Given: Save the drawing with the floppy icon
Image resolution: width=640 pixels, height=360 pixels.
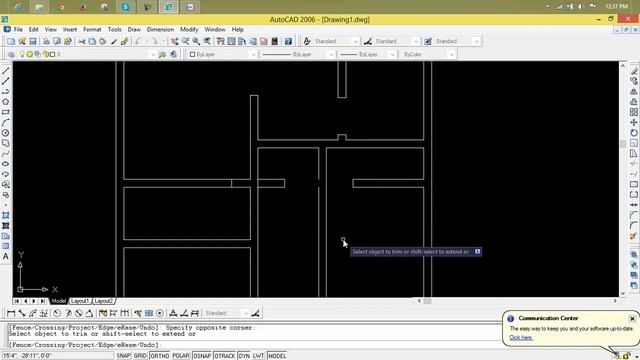Looking at the screenshot, I should [33, 41].
